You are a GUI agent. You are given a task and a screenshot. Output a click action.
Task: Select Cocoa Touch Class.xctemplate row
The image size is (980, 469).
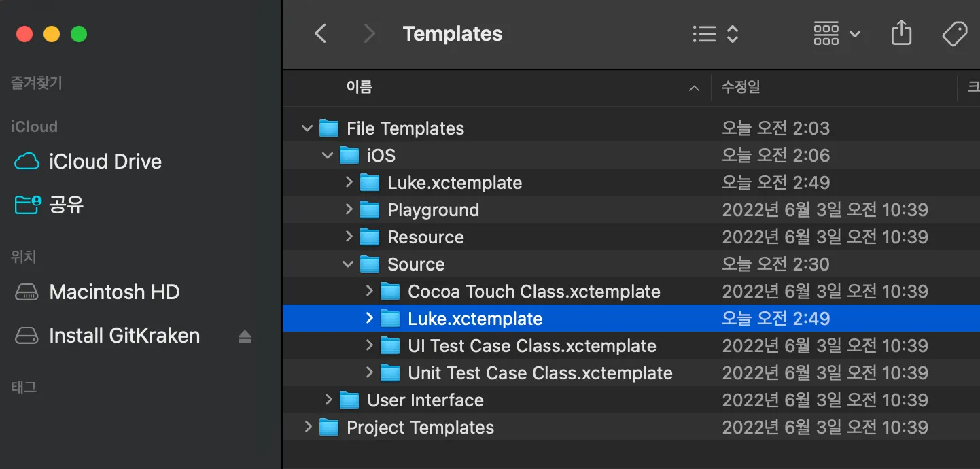click(x=533, y=292)
